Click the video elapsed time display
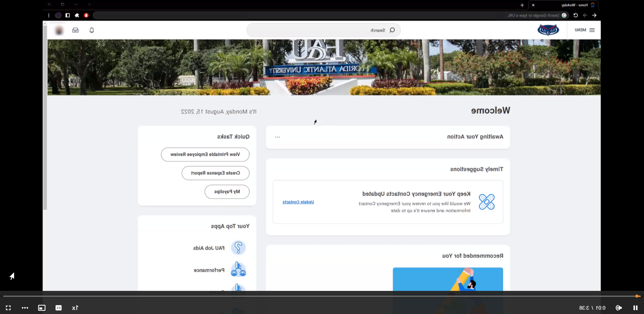 600,308
